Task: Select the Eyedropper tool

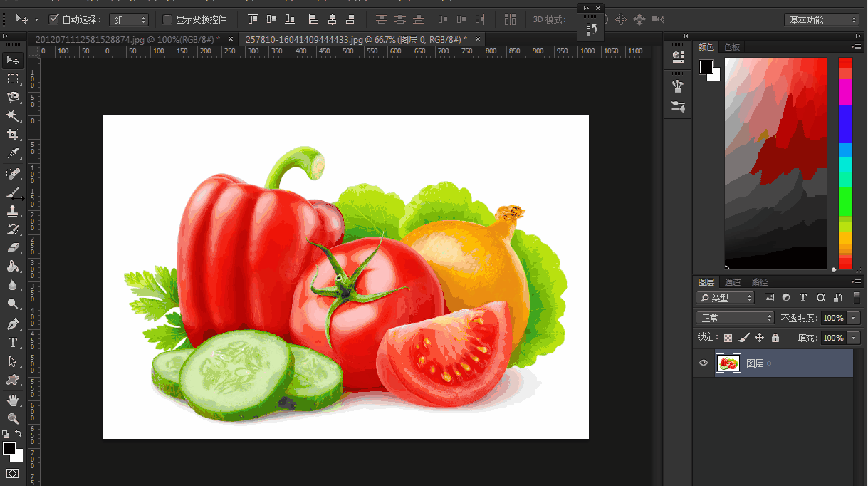Action: (13, 153)
